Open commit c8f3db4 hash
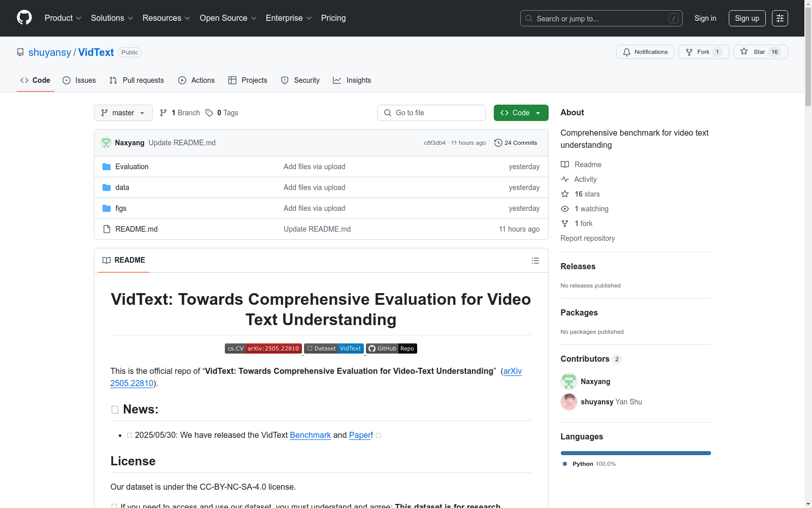Screen dimensions: 812x508 click(434, 143)
